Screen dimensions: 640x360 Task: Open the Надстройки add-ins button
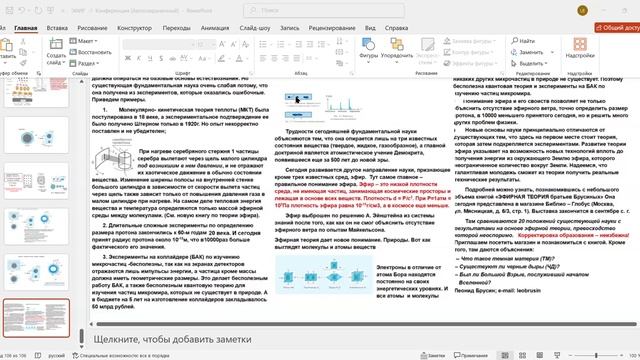tap(580, 48)
